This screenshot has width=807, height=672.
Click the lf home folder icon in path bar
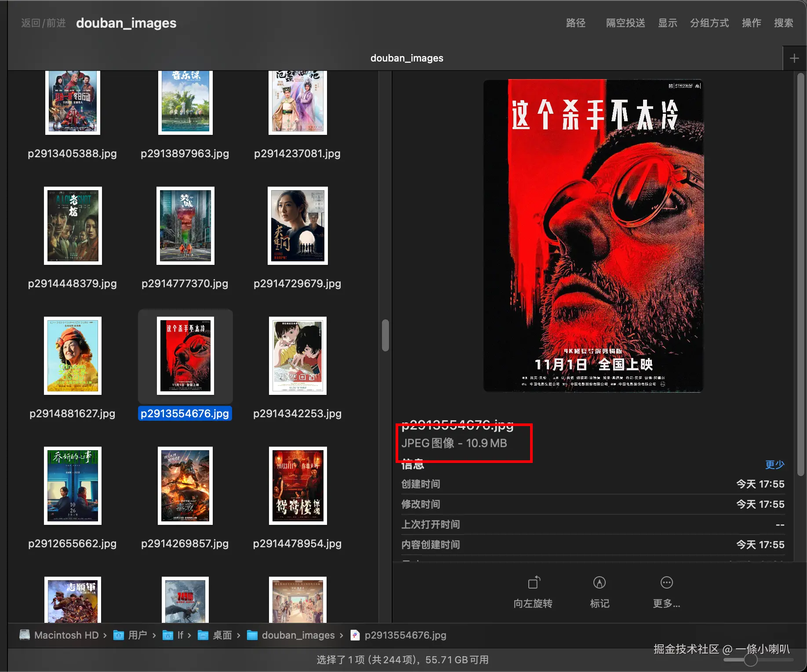pos(168,635)
